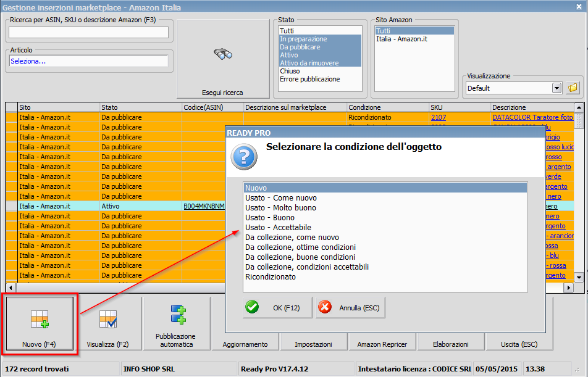Click Ricondizionato cell in first row

tap(388, 117)
